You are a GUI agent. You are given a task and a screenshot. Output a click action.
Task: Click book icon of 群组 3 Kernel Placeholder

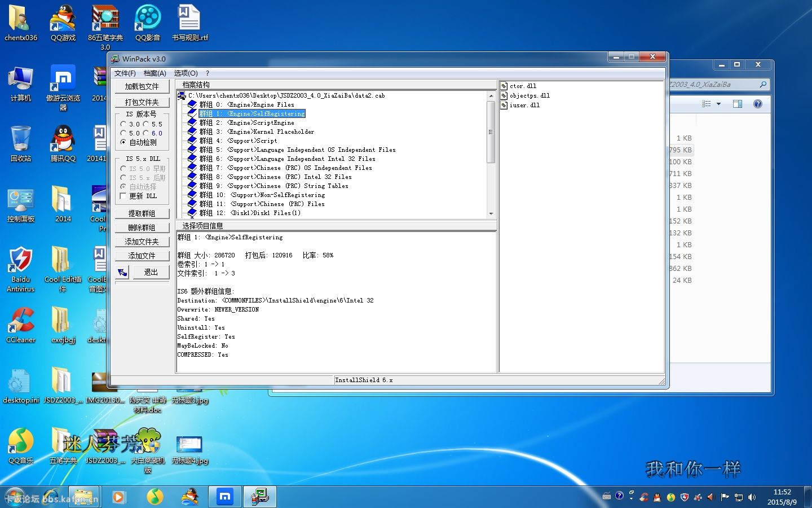192,132
